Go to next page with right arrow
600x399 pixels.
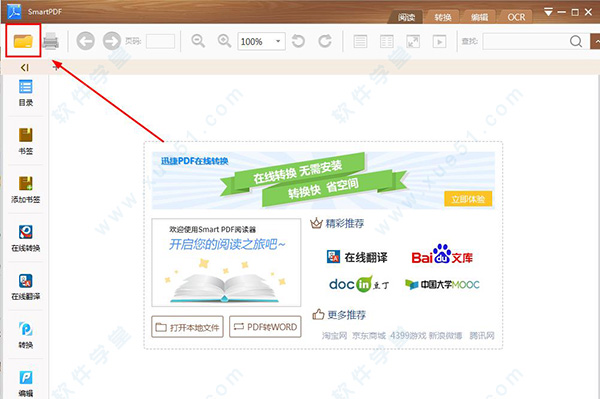pos(112,41)
